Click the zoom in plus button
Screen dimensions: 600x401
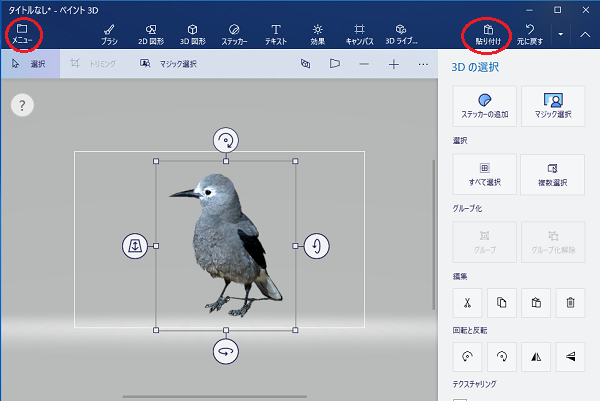pyautogui.click(x=393, y=64)
